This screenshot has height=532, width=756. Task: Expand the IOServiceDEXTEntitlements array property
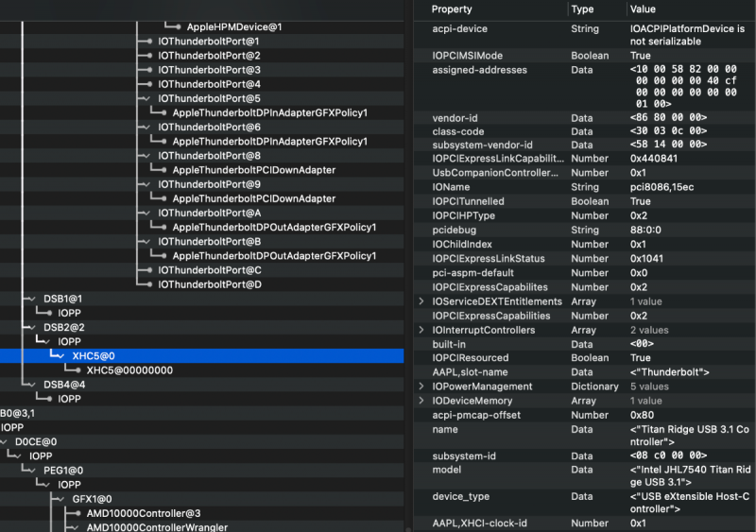pos(421,301)
